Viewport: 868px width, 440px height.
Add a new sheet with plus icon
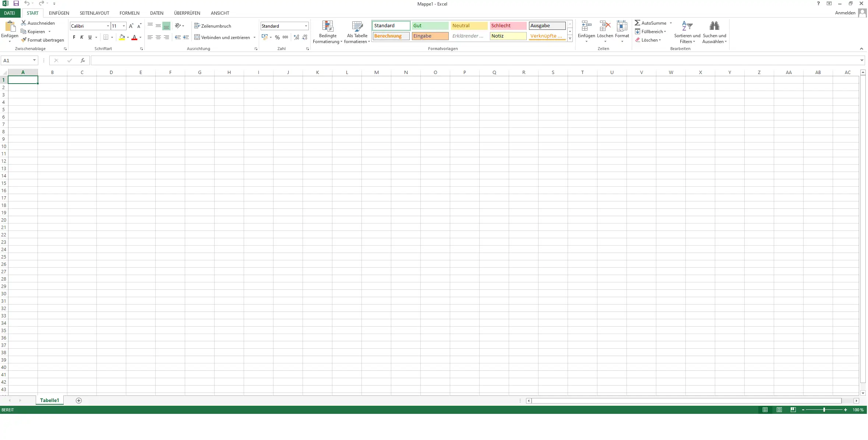click(x=78, y=401)
